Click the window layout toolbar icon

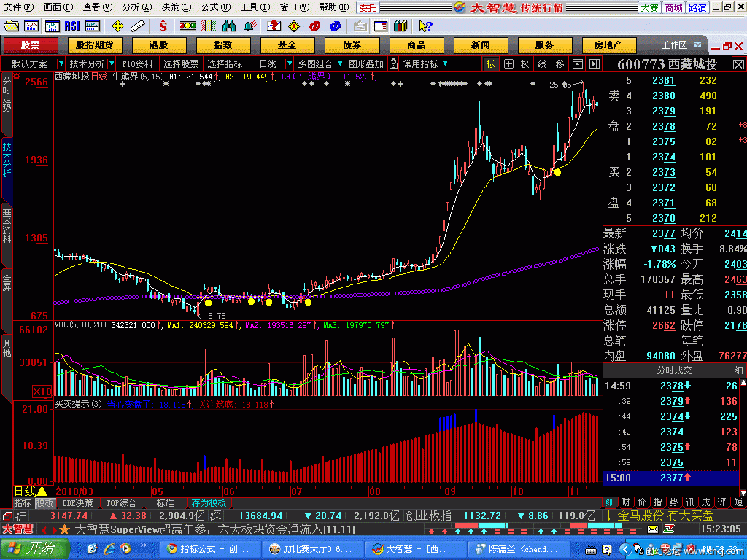[x=381, y=26]
